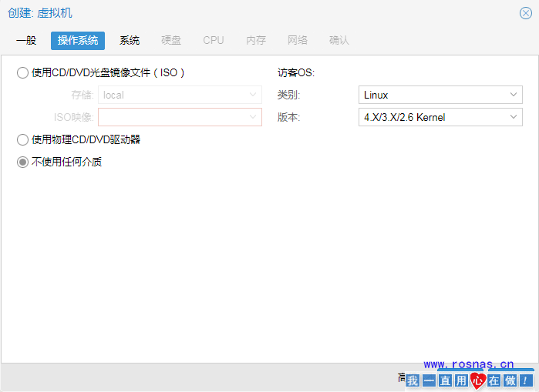This screenshot has width=539, height=392.
Task: Open the 硬盘 tab
Action: coord(171,41)
